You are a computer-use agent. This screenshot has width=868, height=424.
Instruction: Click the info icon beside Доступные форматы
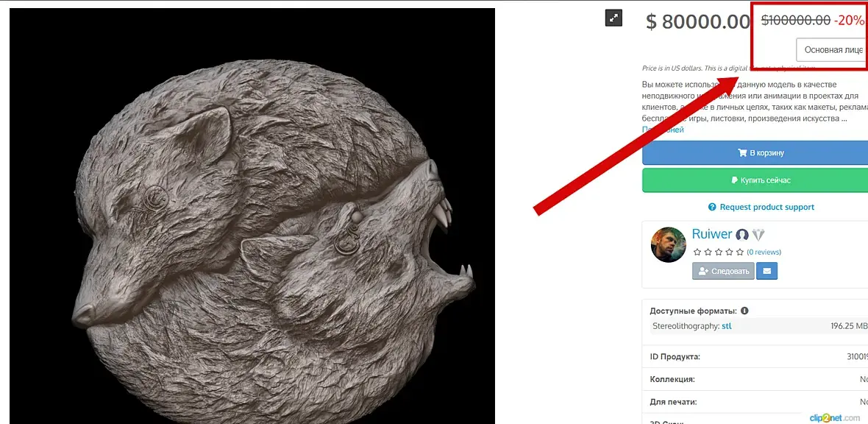click(x=744, y=311)
